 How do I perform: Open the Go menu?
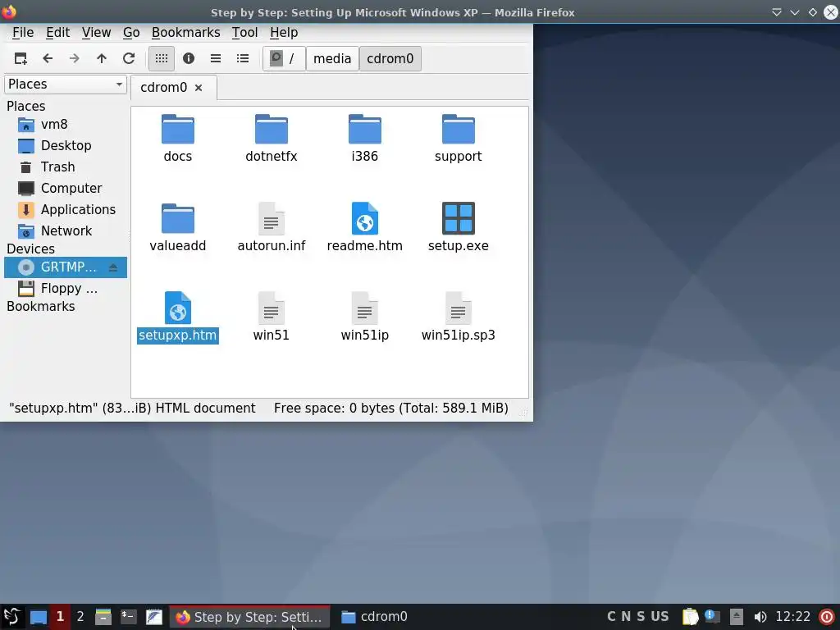[x=131, y=33]
